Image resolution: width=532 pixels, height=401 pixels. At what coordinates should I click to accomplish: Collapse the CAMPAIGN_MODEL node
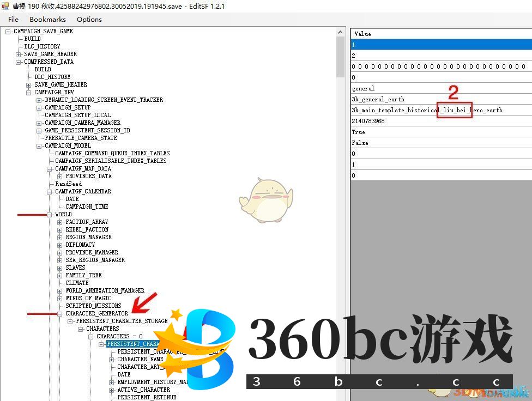(39, 146)
